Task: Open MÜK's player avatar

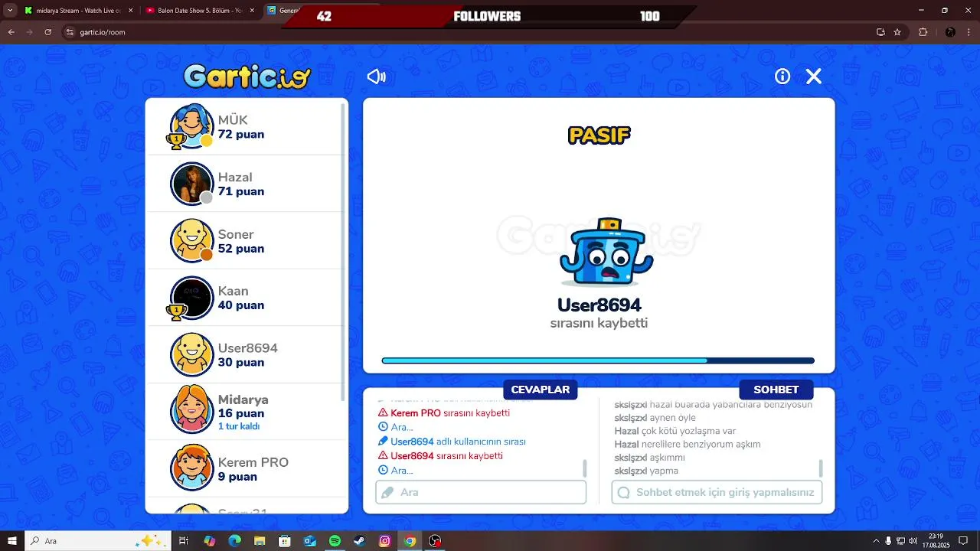Action: [x=191, y=126]
